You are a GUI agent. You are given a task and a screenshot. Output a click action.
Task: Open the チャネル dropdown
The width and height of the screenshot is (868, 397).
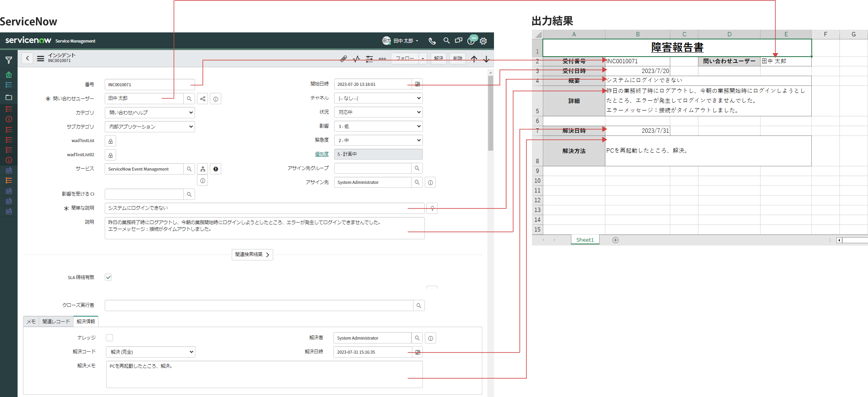pyautogui.click(x=378, y=98)
